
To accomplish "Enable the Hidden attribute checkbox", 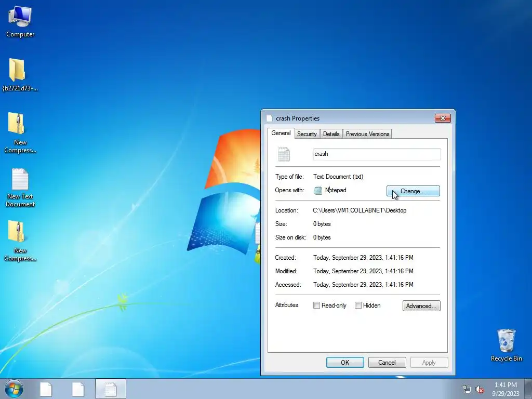I will click(x=358, y=305).
